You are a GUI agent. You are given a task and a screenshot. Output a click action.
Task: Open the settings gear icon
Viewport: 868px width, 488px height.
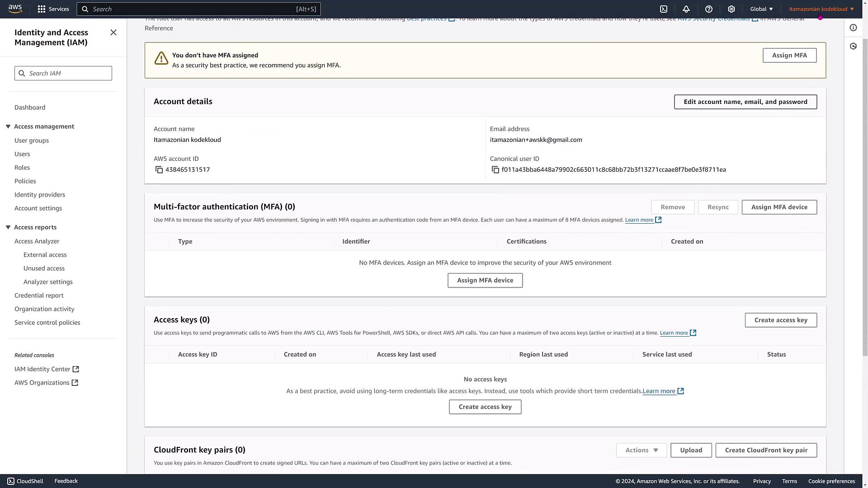(731, 9)
